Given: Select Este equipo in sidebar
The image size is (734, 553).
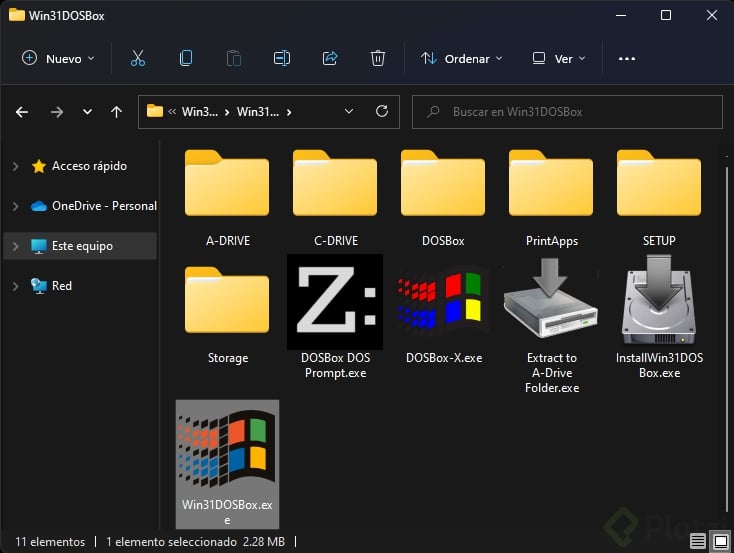Looking at the screenshot, I should (x=82, y=246).
